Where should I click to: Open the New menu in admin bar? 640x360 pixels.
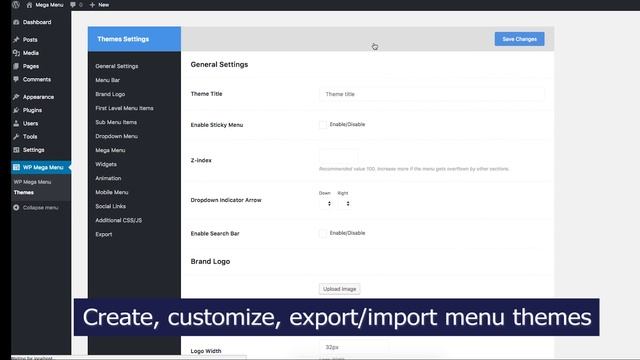click(104, 5)
